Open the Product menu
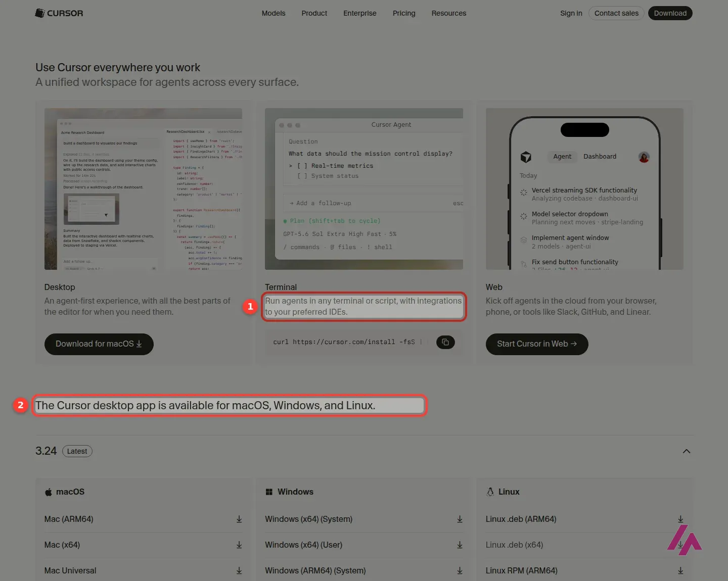This screenshot has height=581, width=728. tap(314, 13)
